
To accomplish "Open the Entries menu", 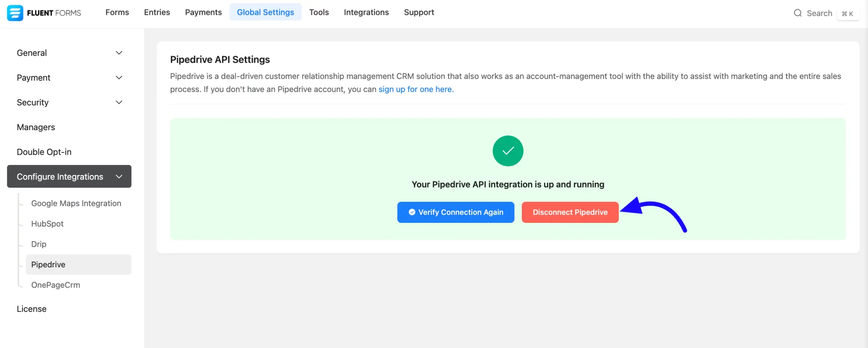I will (157, 12).
